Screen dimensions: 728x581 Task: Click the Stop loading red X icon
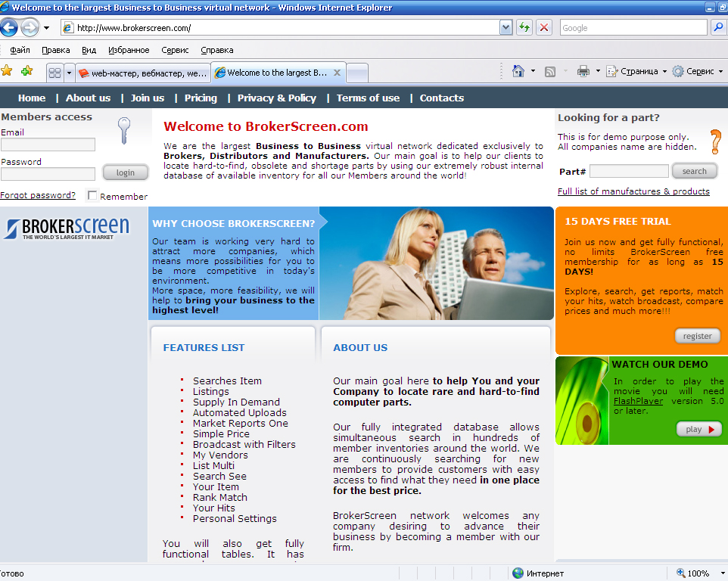(x=544, y=28)
